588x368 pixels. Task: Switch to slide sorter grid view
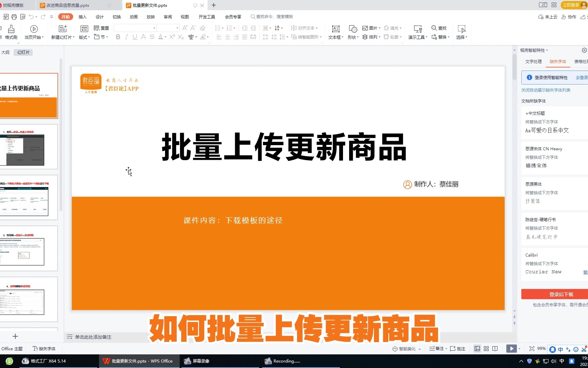click(486, 349)
